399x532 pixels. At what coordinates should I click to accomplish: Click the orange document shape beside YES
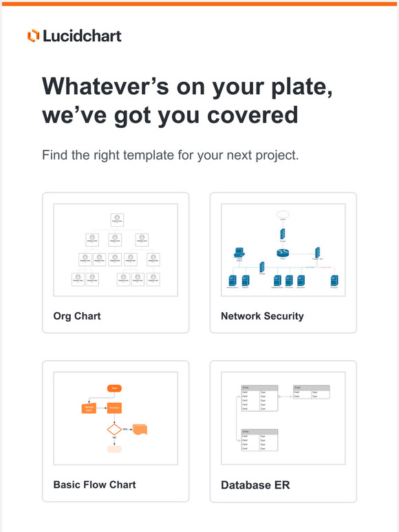click(x=140, y=429)
